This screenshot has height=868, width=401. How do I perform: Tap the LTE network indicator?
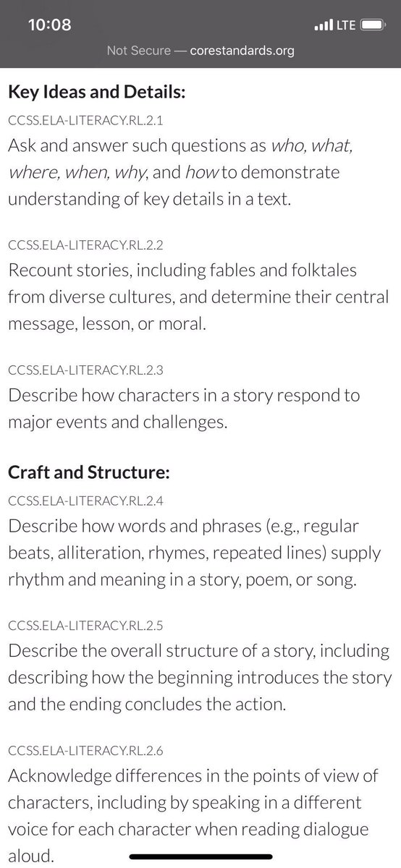pos(345,25)
